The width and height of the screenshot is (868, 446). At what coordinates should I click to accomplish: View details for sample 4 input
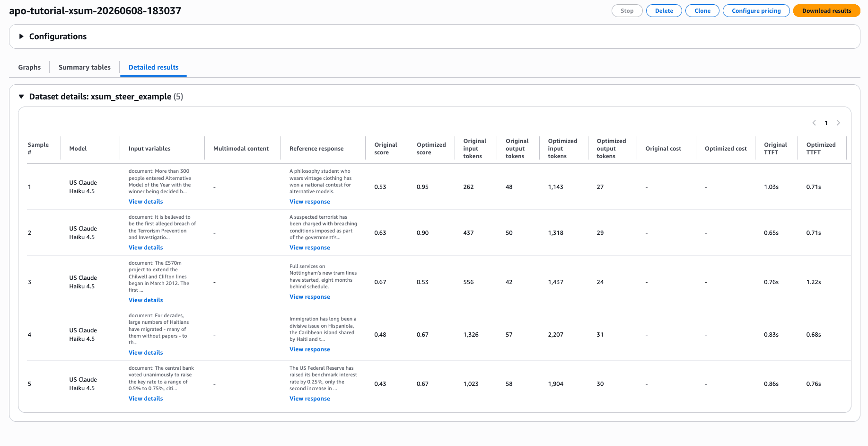point(146,353)
